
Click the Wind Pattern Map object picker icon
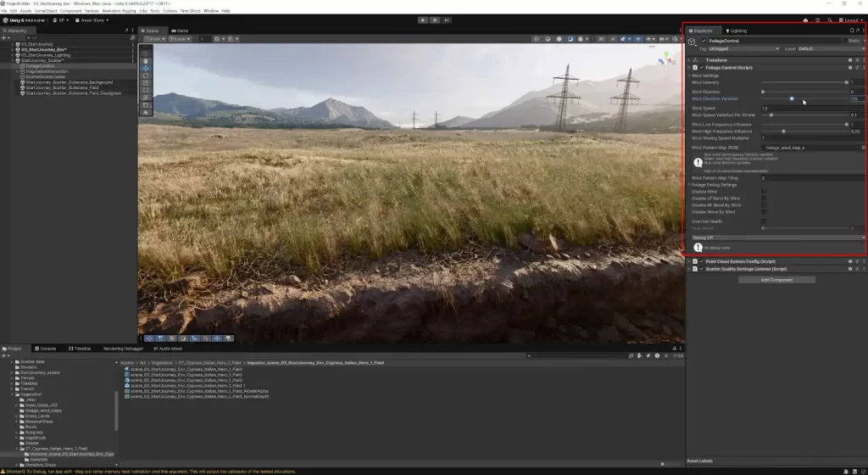click(863, 148)
